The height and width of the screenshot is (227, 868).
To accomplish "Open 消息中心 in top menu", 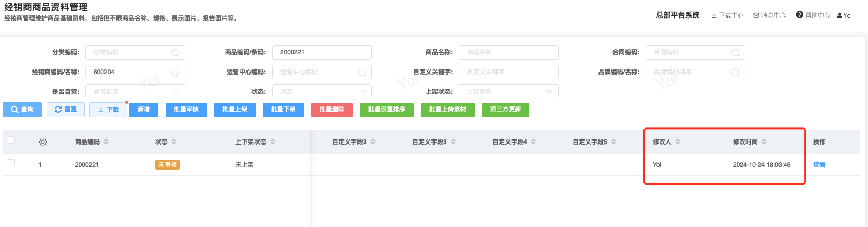I will click(770, 16).
